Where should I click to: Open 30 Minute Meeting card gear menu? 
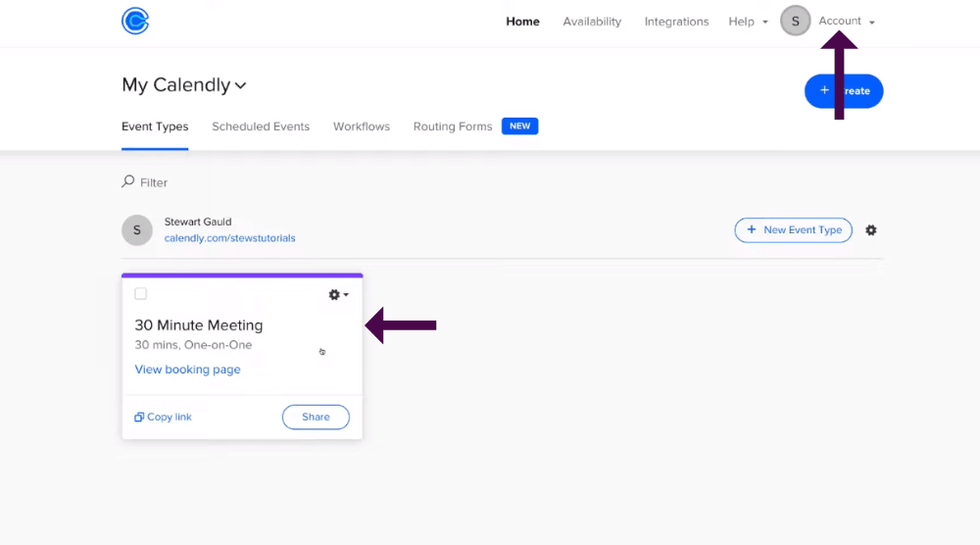pos(338,294)
